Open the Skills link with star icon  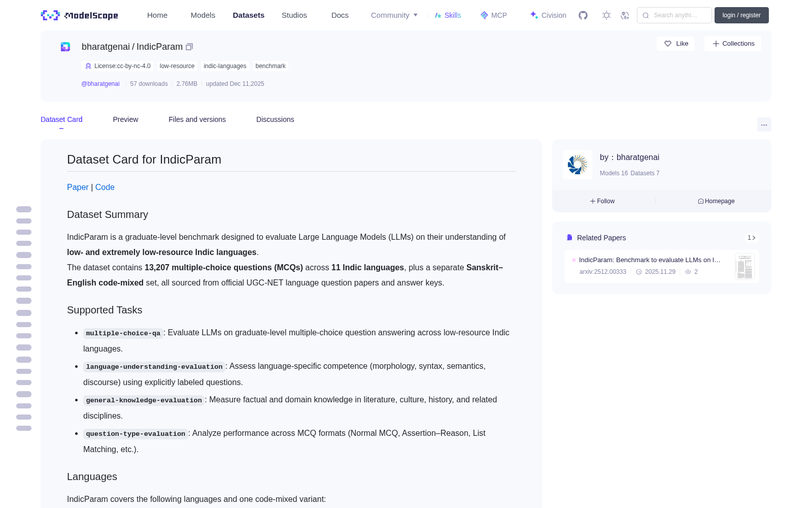pyautogui.click(x=448, y=15)
